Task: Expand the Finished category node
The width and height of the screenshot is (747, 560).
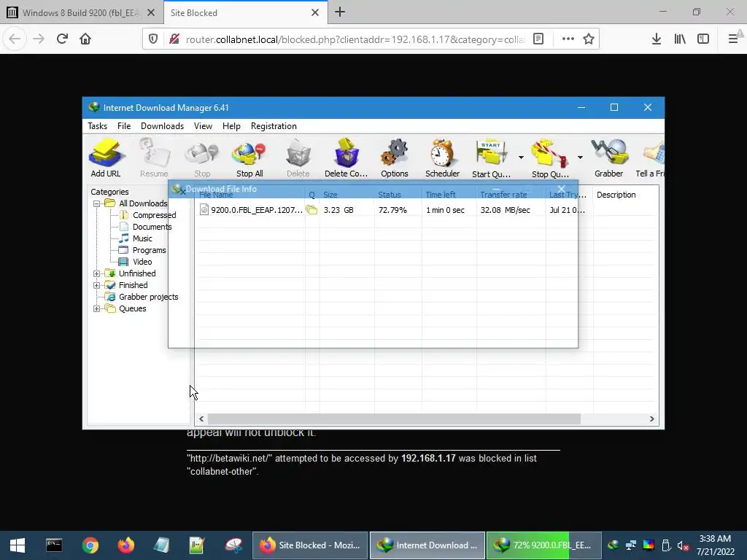Action: click(x=96, y=285)
